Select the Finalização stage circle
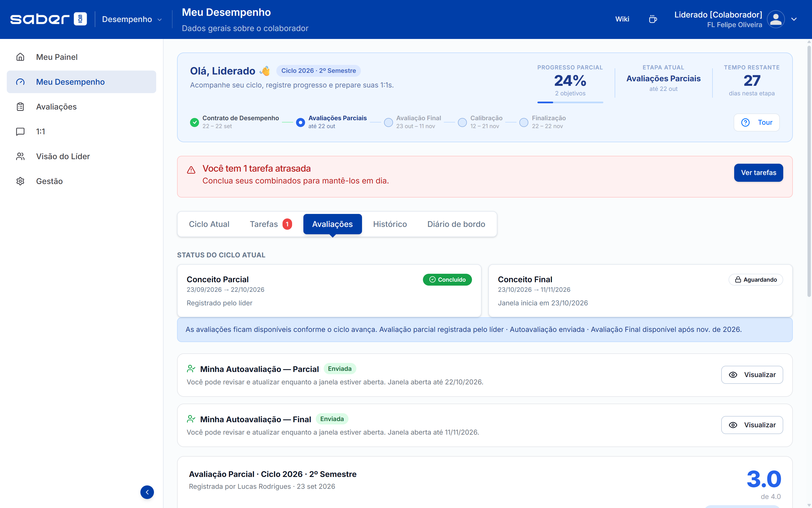 524,122
